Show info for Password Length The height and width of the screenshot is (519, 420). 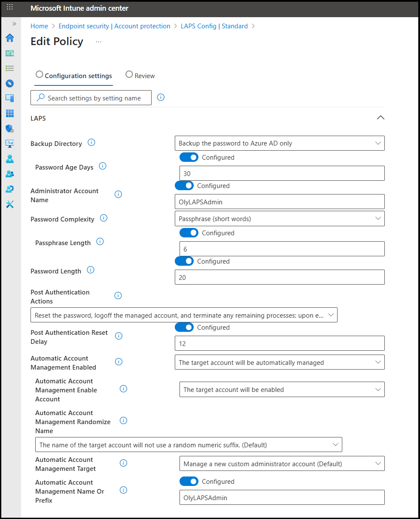pyautogui.click(x=91, y=270)
